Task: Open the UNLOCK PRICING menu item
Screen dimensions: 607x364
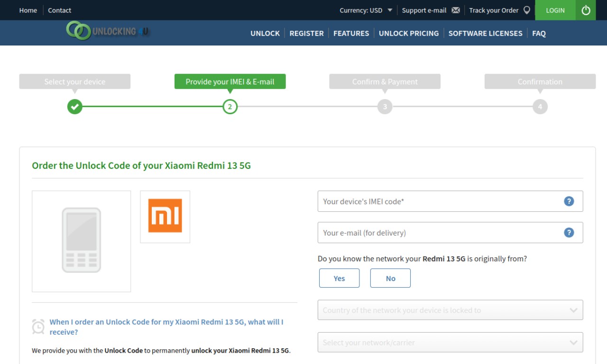Action: (409, 33)
